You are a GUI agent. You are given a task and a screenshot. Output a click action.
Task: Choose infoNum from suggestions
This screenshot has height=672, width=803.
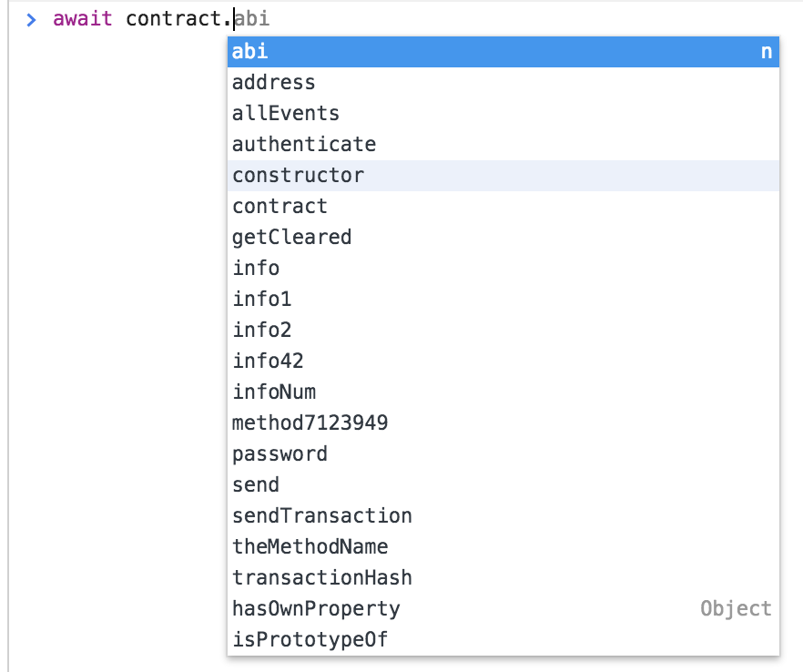coord(503,392)
